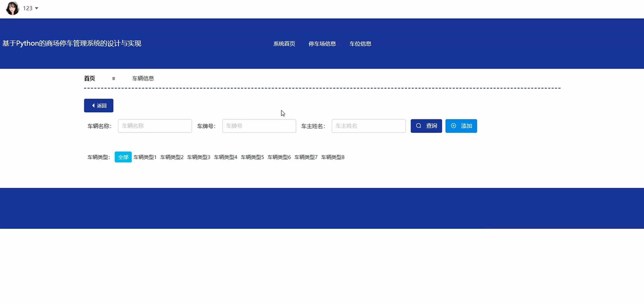Focus the 车牌号 input field
Screen dimensions: 644x304
tap(259, 126)
